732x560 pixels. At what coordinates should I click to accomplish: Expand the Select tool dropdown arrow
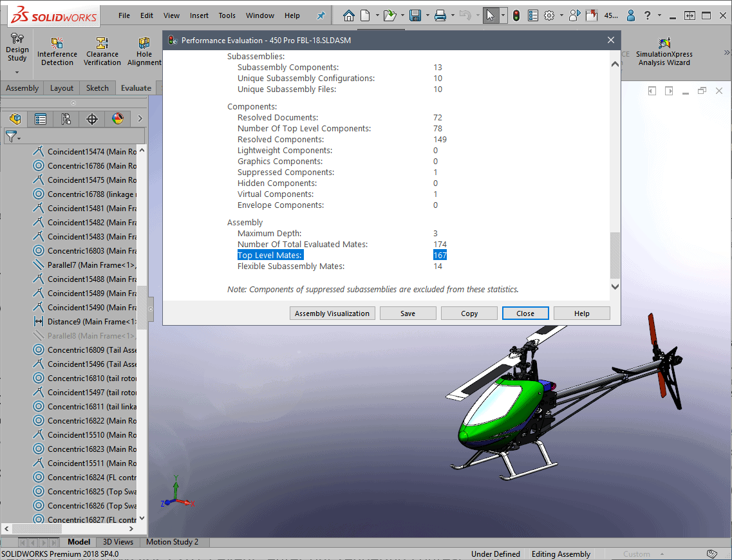[x=503, y=15]
